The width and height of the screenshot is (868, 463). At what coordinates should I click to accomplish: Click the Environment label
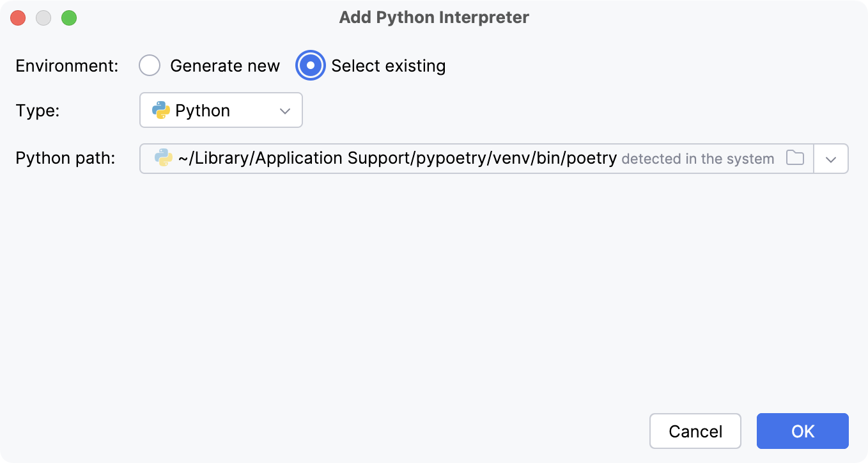click(66, 65)
